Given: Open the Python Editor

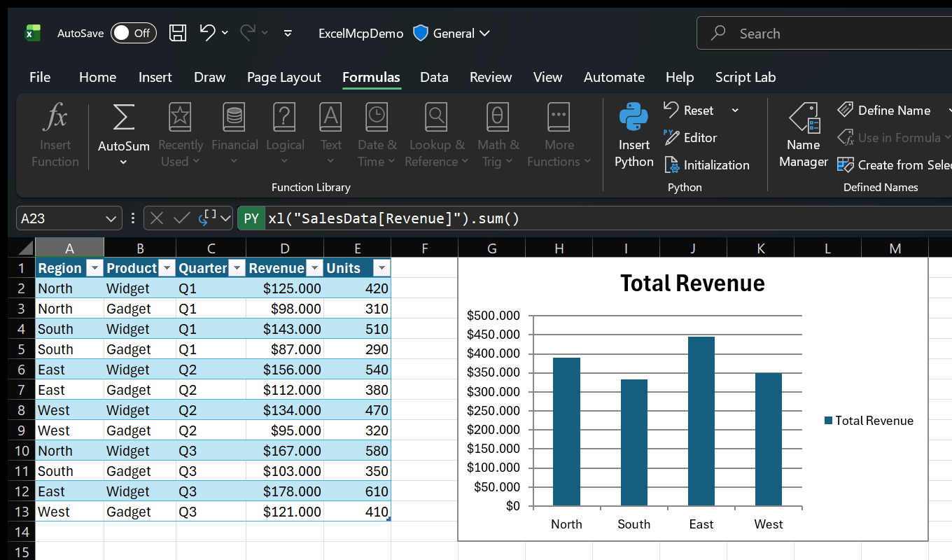Looking at the screenshot, I should pos(690,137).
